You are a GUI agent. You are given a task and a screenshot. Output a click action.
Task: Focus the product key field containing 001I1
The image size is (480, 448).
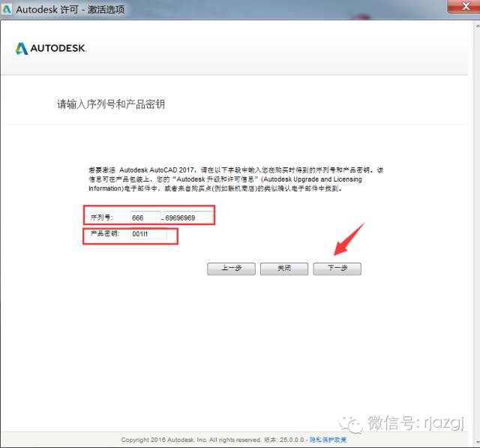pos(148,234)
